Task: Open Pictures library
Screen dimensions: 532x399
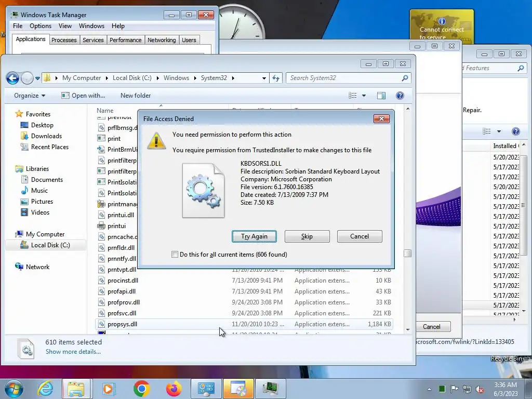Action: pos(37,202)
